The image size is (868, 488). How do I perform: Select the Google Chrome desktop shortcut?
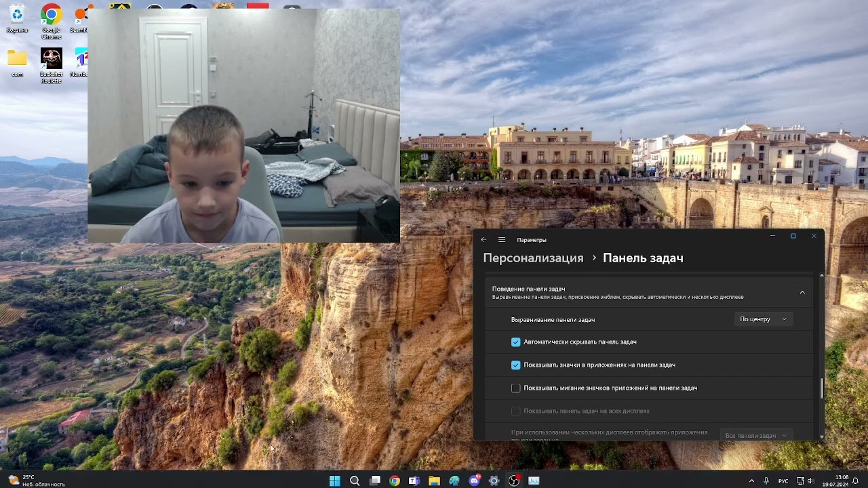[51, 22]
